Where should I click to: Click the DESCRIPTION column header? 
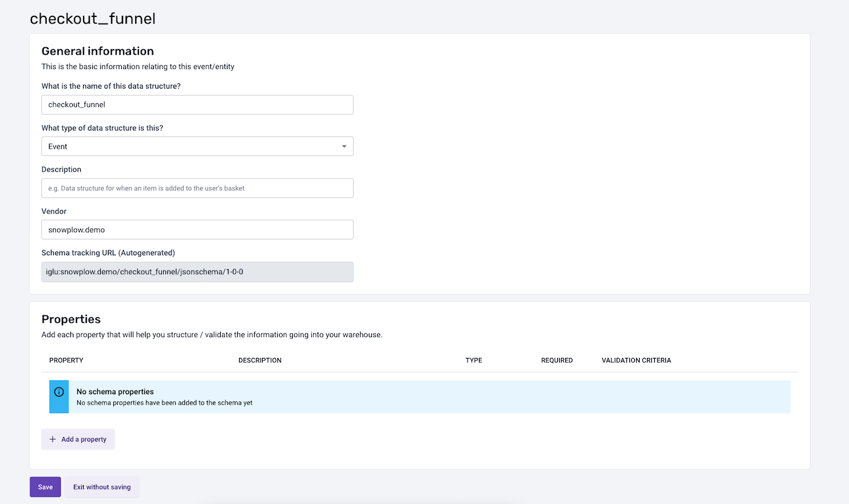pos(260,360)
